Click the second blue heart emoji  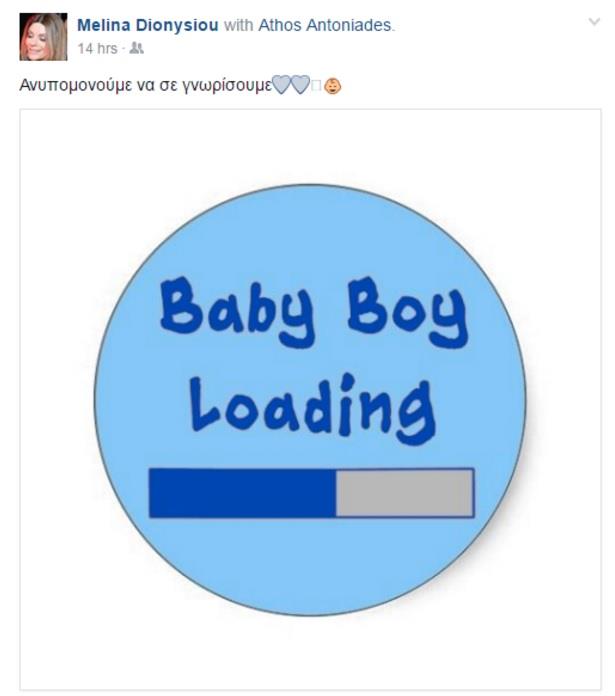tap(300, 85)
